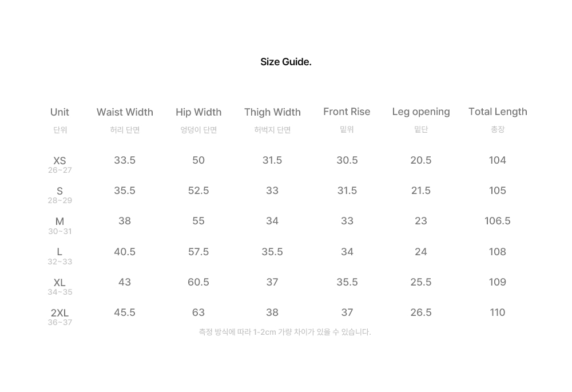This screenshot has height=392, width=572.
Task: Select the Hip Width column header
Action: pyautogui.click(x=198, y=112)
